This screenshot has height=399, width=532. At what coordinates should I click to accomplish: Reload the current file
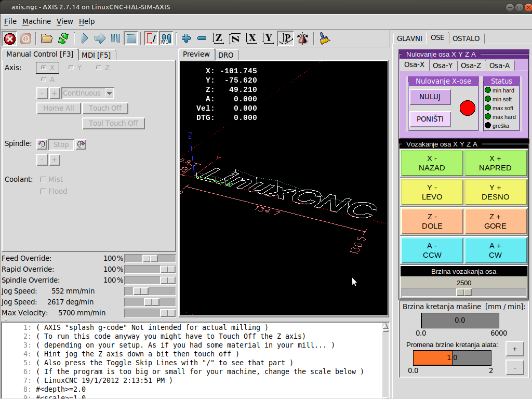(63, 38)
